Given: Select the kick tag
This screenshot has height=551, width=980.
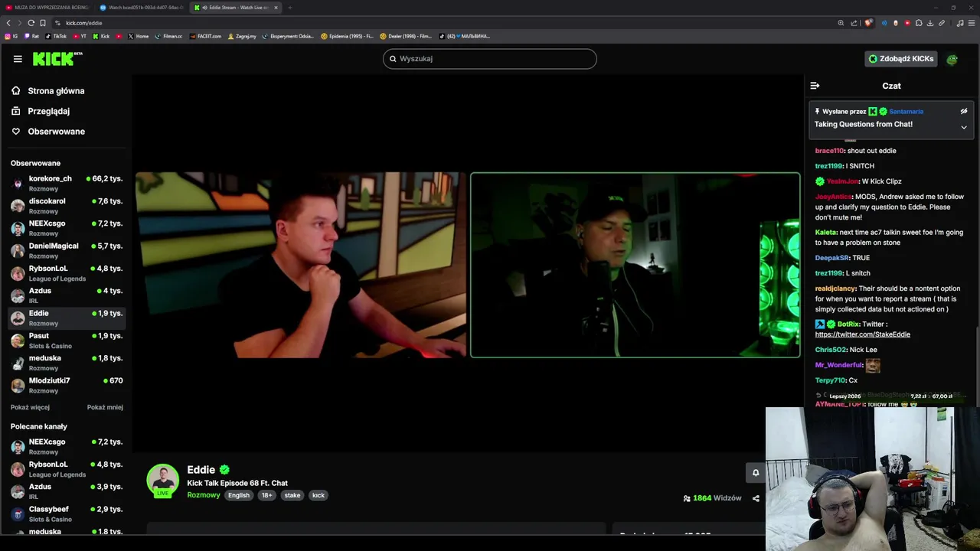Looking at the screenshot, I should pyautogui.click(x=318, y=495).
